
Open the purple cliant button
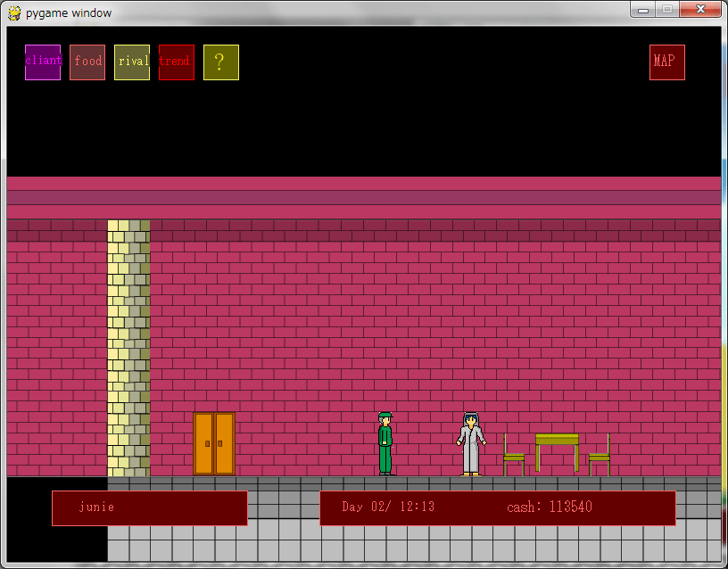coord(43,62)
